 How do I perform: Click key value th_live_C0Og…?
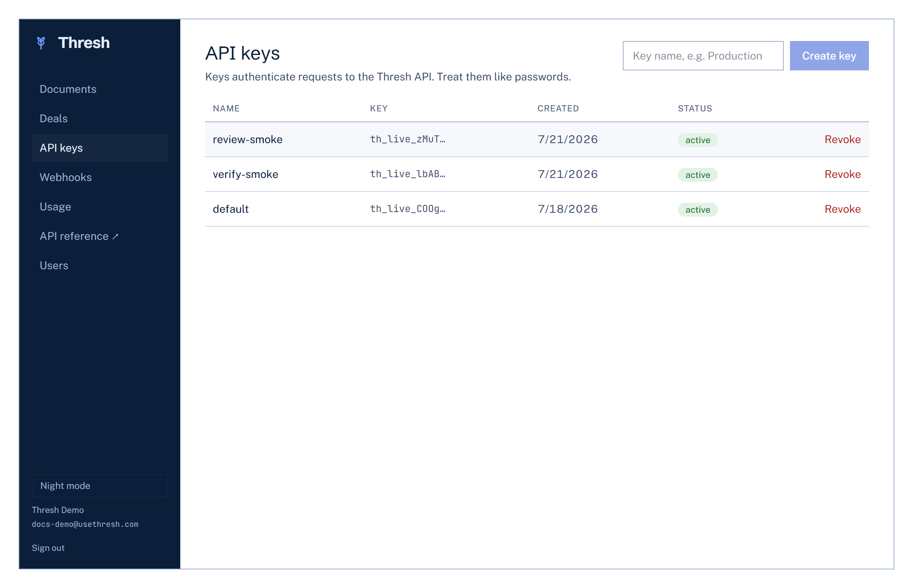[408, 209]
